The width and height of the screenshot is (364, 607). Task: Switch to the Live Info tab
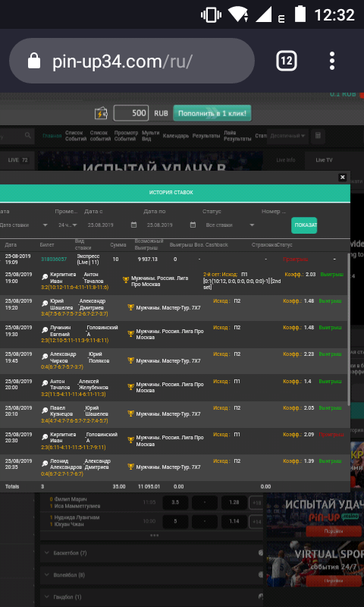(x=285, y=160)
